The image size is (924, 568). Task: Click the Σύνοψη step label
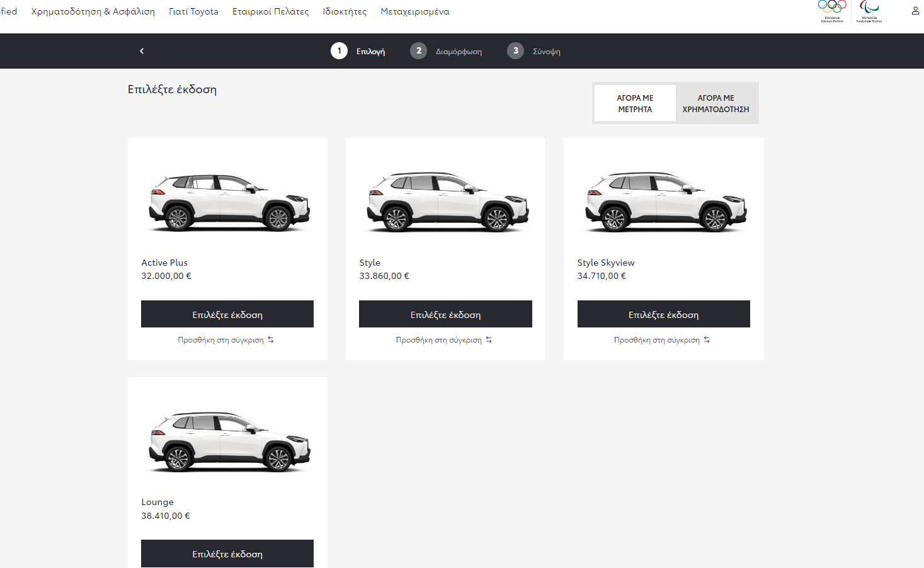click(547, 52)
